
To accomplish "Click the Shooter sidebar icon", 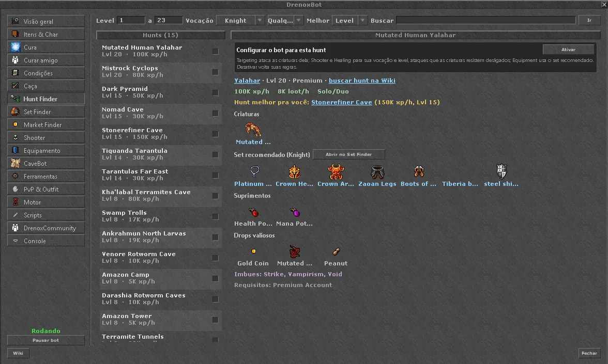I will click(x=15, y=137).
